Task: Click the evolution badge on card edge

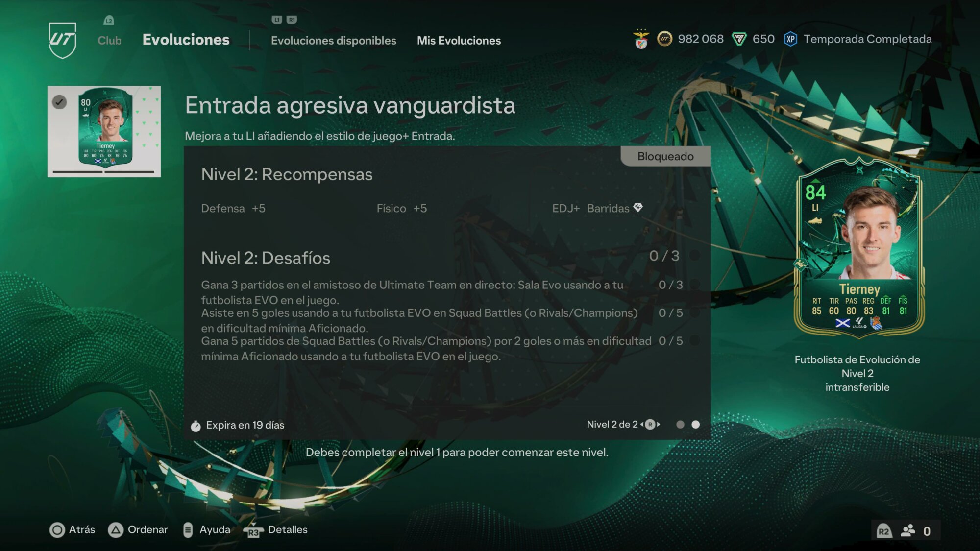Action: coord(800,265)
